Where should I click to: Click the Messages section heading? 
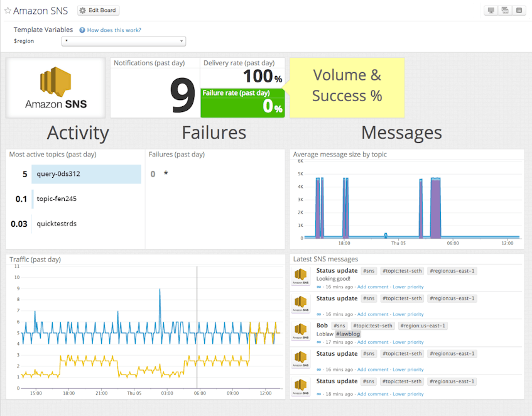click(x=401, y=133)
